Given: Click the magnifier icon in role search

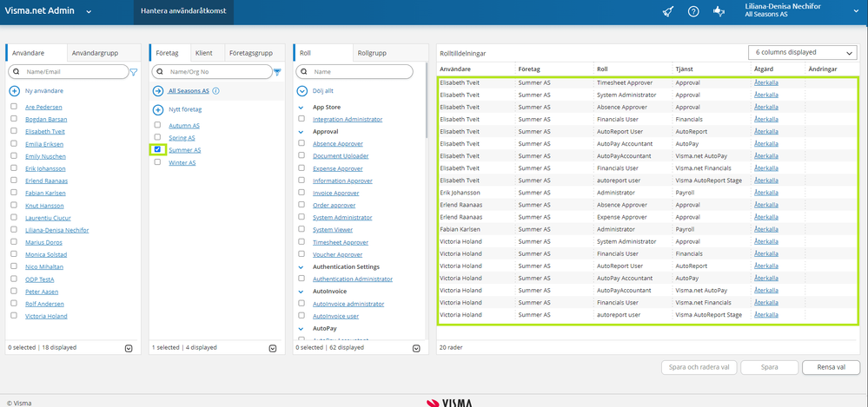Looking at the screenshot, I should click(x=304, y=72).
